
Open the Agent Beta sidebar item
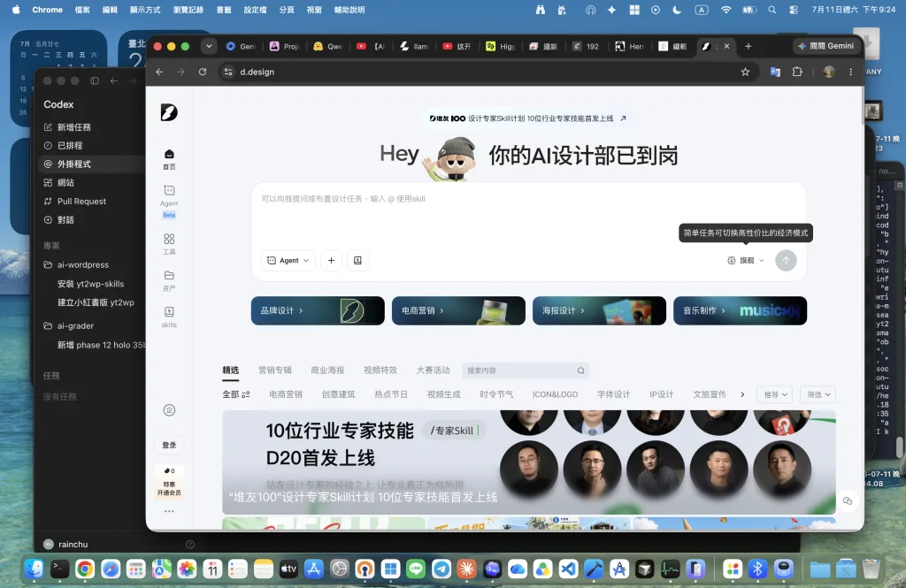pos(169,201)
